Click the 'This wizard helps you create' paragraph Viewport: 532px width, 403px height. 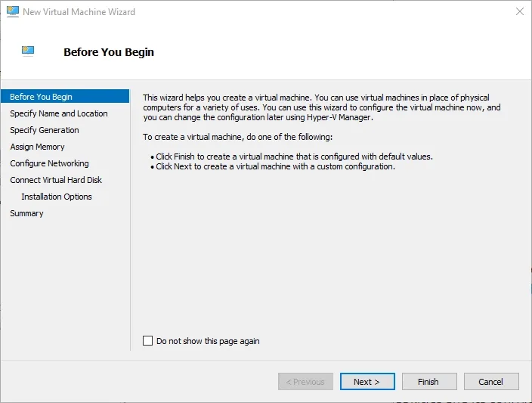coord(322,107)
